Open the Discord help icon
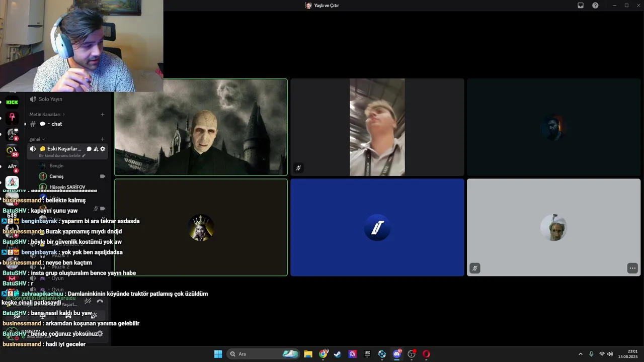The height and width of the screenshot is (362, 644). point(595,6)
